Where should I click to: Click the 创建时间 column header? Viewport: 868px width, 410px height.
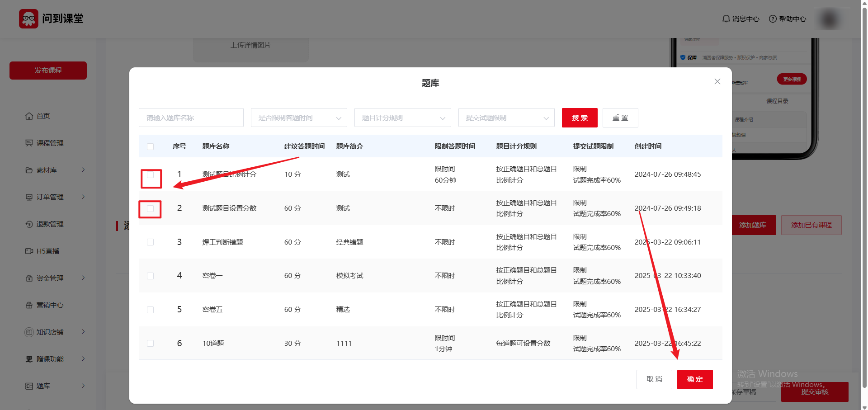648,146
